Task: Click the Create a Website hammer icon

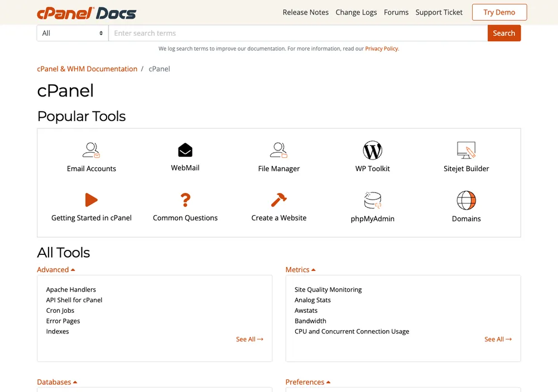Action: (278, 200)
